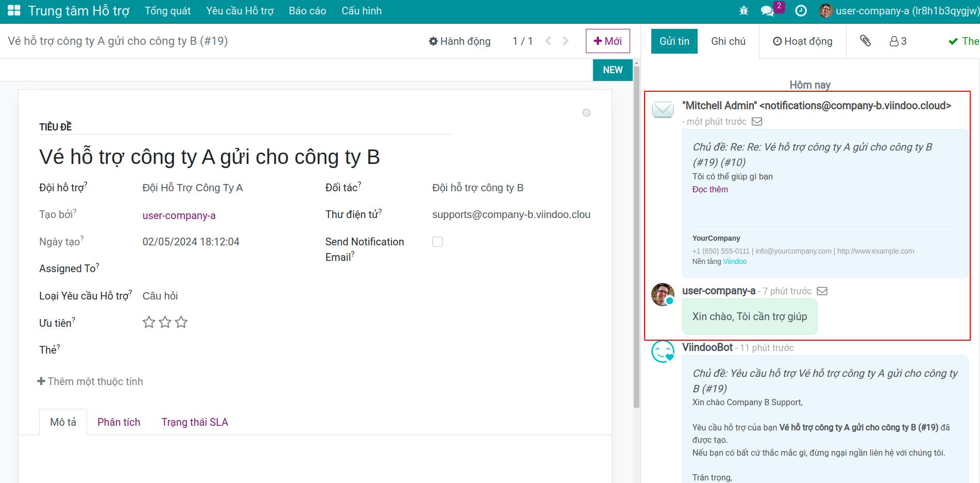Viewport: 980px width, 483px height.
Task: Open the Báo cáo menu
Action: pyautogui.click(x=308, y=11)
